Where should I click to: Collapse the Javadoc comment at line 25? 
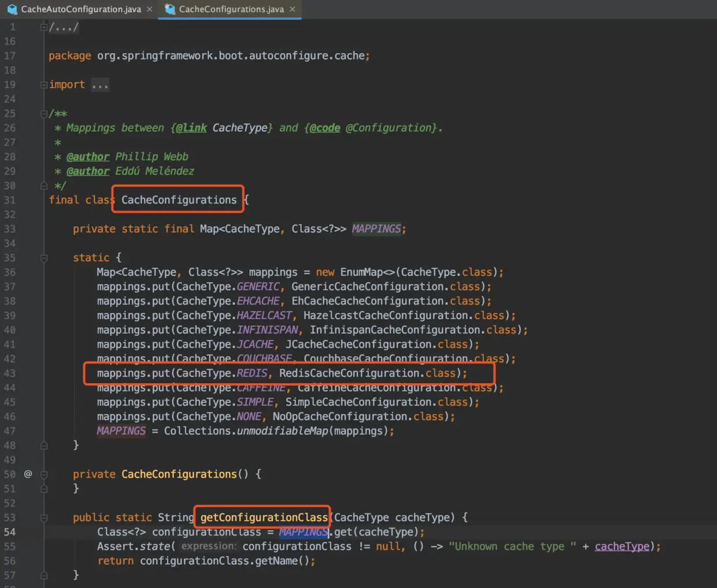(44, 114)
